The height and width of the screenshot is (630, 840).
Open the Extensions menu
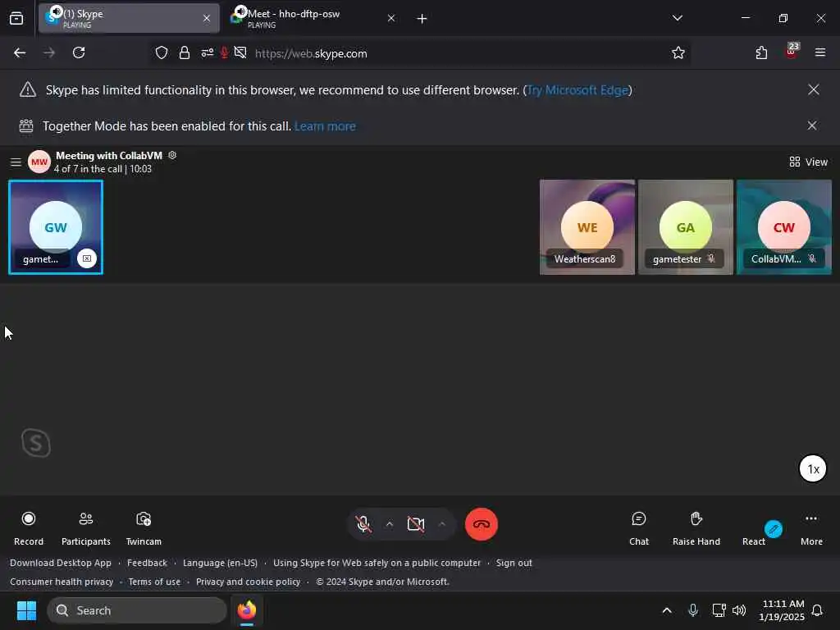click(x=761, y=52)
